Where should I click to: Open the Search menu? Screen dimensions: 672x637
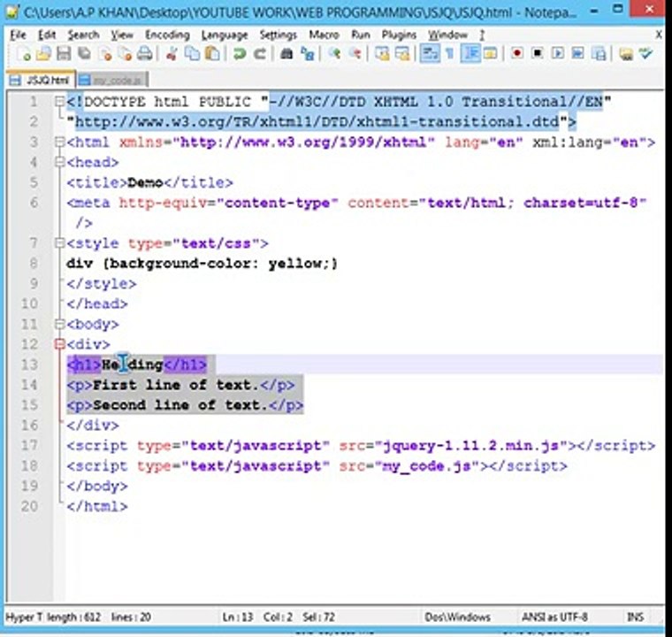[83, 35]
